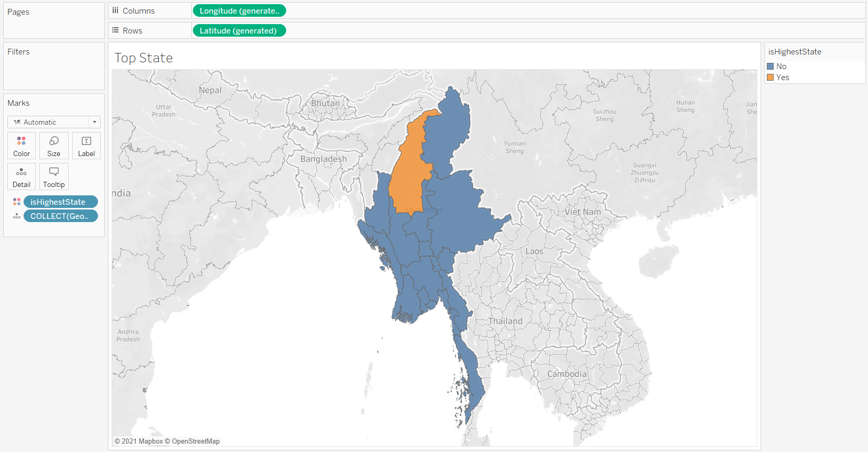Select the Longitude (generated) pill in Columns

tap(239, 10)
